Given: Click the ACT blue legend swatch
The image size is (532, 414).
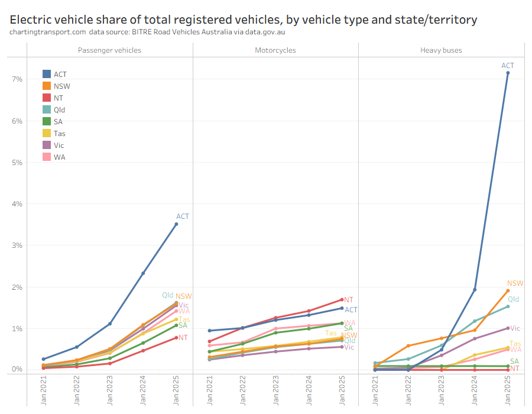Looking at the screenshot, I should 46,74.
